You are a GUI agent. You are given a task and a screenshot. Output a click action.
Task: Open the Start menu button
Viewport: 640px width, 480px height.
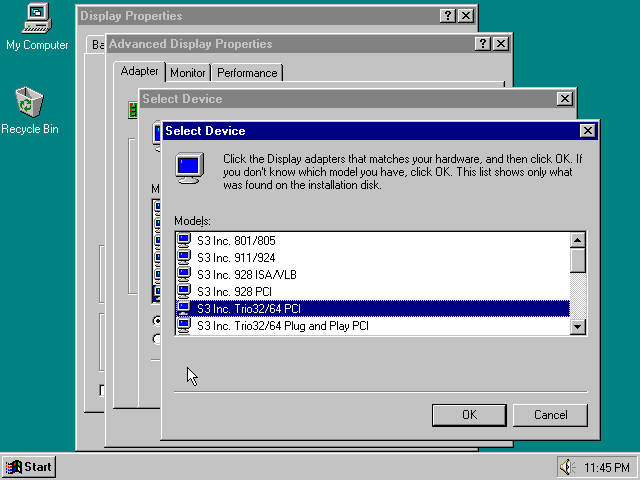(x=29, y=467)
